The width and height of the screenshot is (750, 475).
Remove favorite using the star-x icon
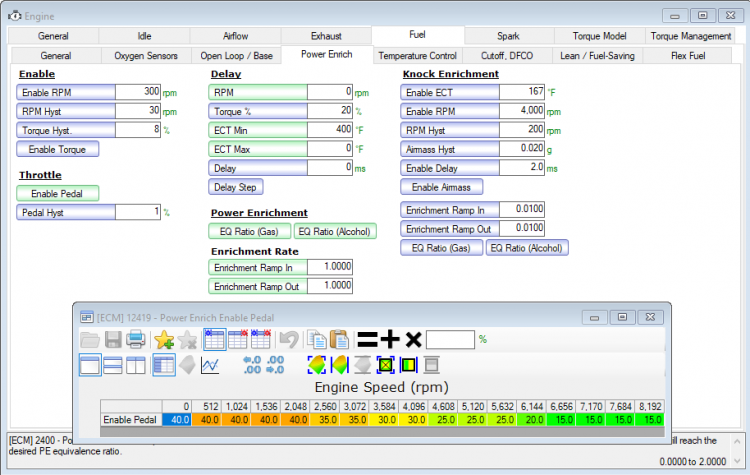pos(188,340)
